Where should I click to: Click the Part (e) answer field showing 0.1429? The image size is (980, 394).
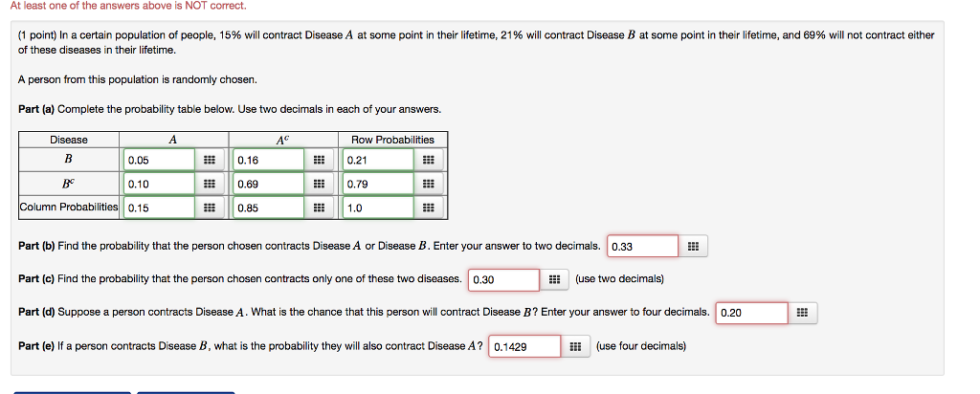point(524,346)
